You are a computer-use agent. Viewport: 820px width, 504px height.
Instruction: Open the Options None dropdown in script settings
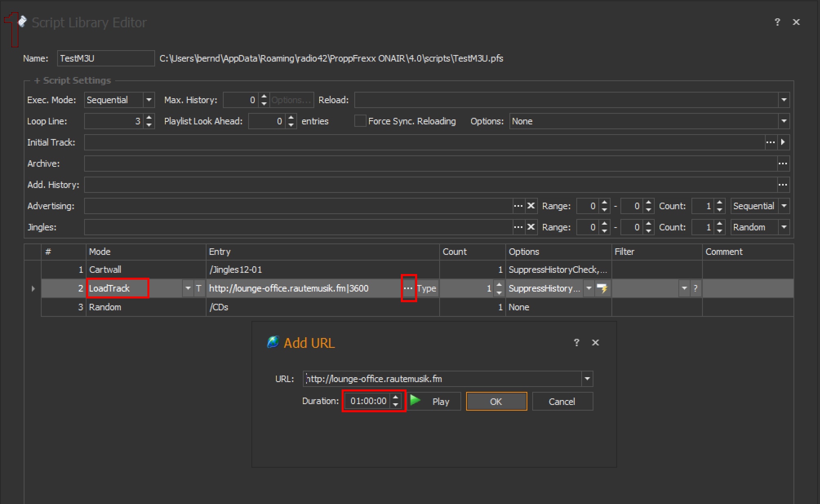click(784, 121)
